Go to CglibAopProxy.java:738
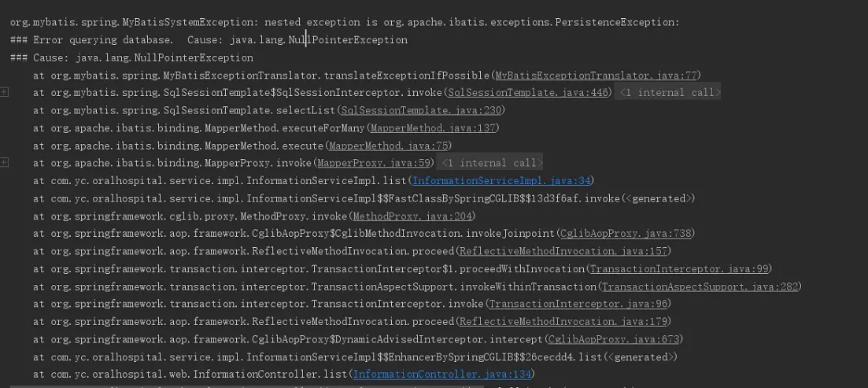The height and width of the screenshot is (388, 868). point(626,234)
